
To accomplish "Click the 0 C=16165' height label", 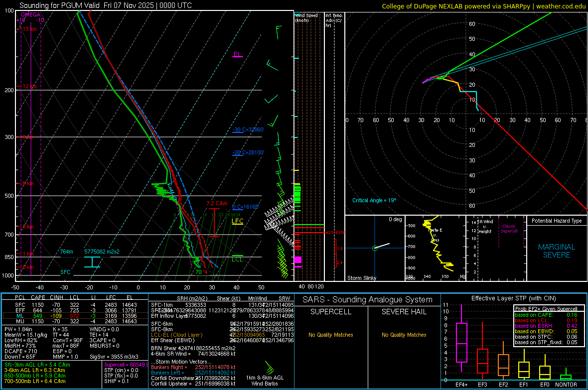I will 245,207.
